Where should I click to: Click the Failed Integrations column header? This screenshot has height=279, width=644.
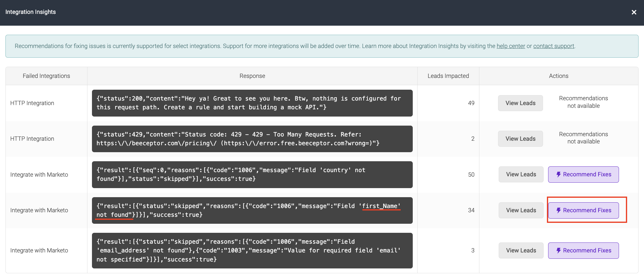(46, 76)
